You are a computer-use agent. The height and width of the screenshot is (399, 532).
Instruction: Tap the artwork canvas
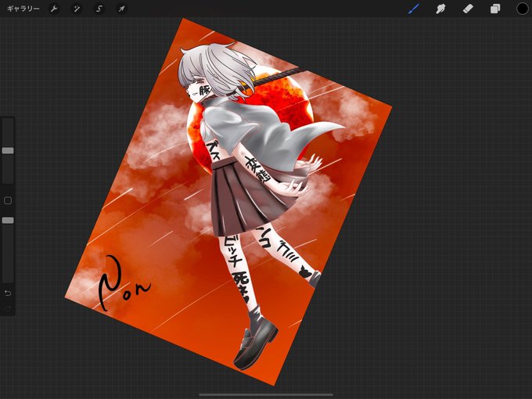[228, 202]
